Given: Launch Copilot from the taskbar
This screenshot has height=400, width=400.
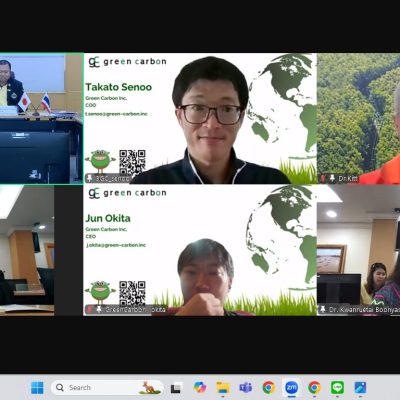Looking at the screenshot, I should (200, 388).
